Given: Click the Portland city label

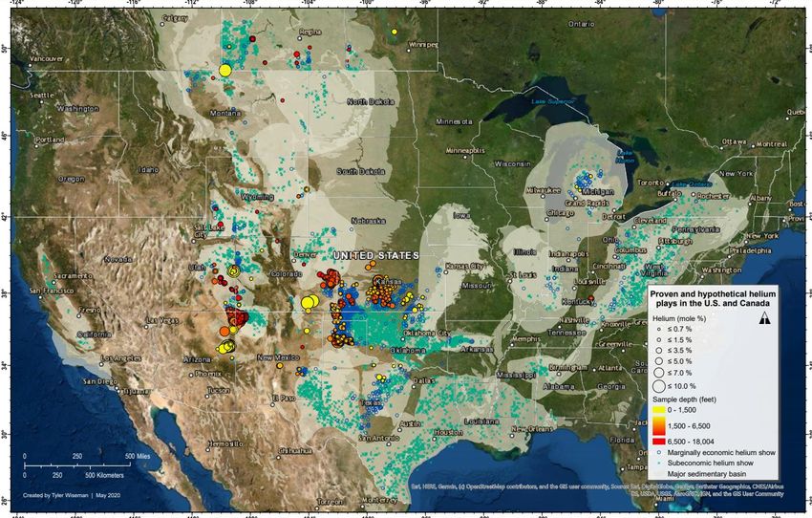Looking at the screenshot, I should pos(51,140).
